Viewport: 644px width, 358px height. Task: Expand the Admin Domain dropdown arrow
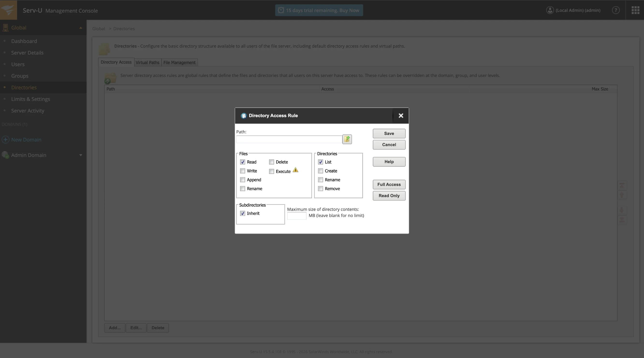pos(80,155)
